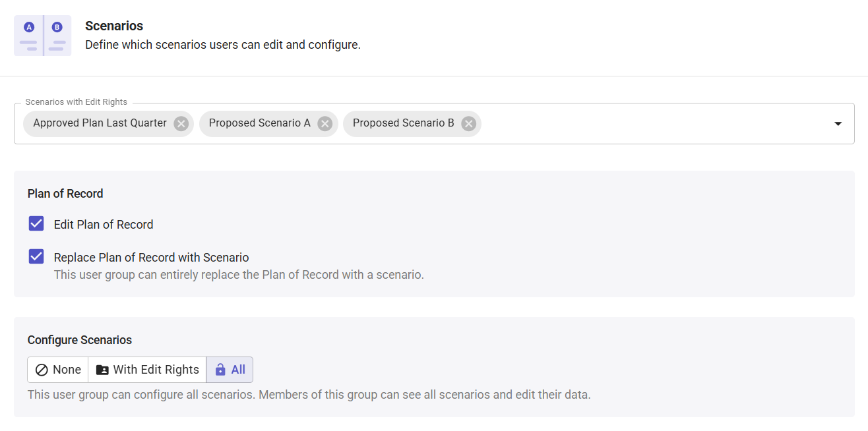This screenshot has height=431, width=868.
Task: Open the Scenarios with Edit Rights dropdown arrow
Action: tap(838, 124)
